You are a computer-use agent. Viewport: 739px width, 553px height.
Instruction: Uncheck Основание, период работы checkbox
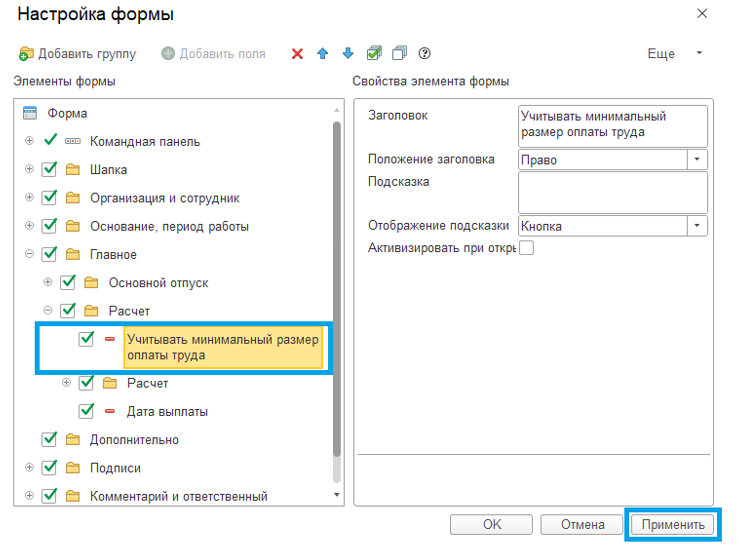tap(49, 226)
